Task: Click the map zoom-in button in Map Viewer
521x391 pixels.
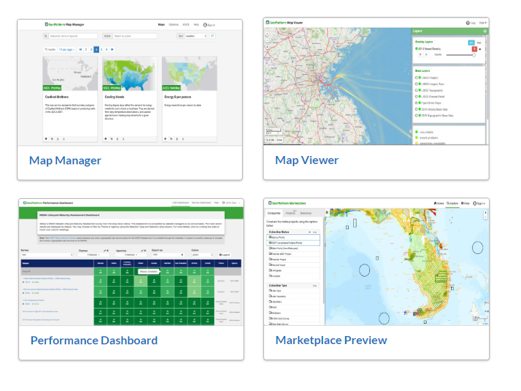Action: click(267, 34)
